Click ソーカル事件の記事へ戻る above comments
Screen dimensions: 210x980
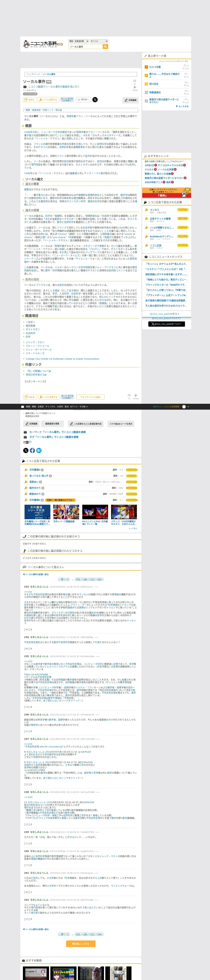click(36, 574)
